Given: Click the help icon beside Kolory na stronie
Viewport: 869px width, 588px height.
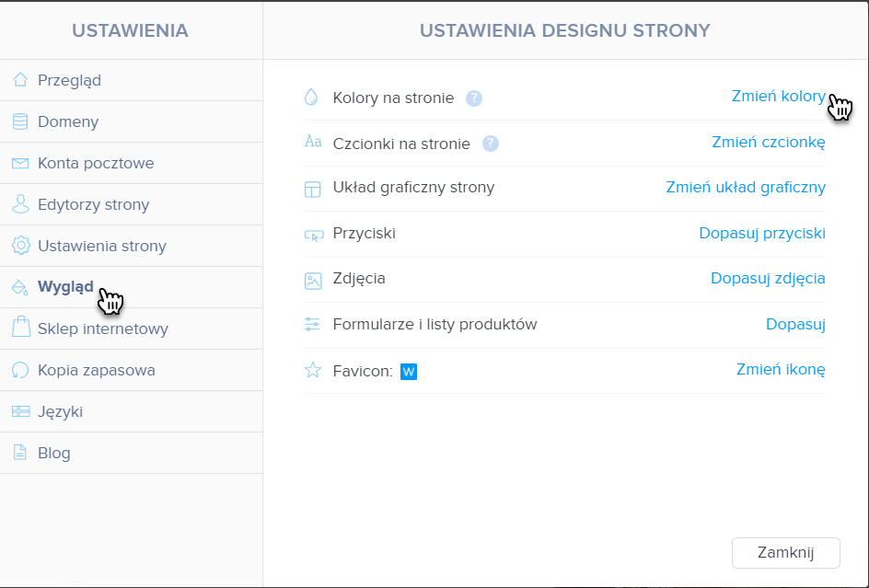Looking at the screenshot, I should tap(474, 98).
